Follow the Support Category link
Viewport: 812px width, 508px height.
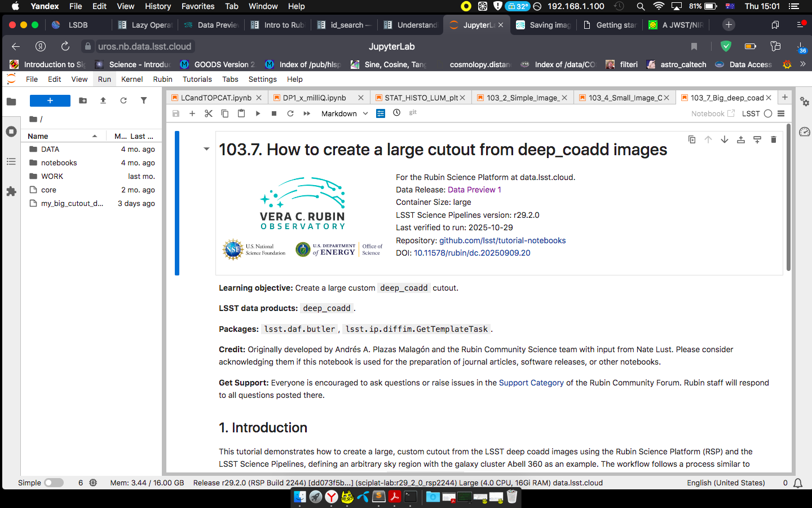coord(531,383)
